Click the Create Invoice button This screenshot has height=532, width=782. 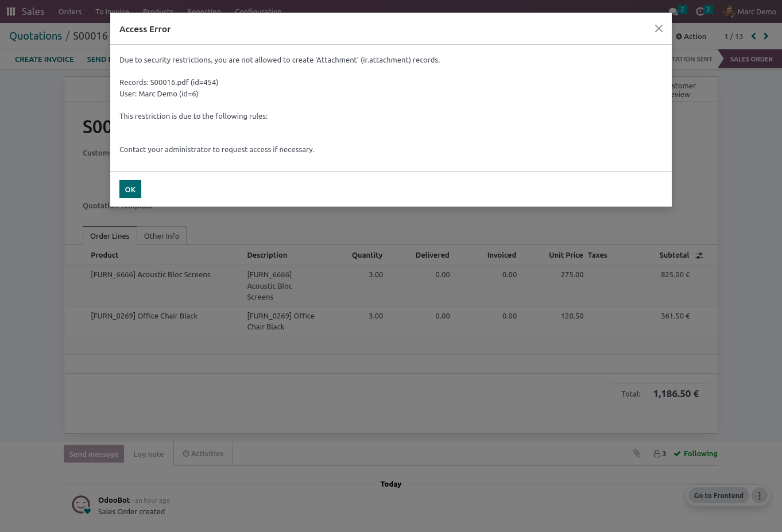pos(44,59)
